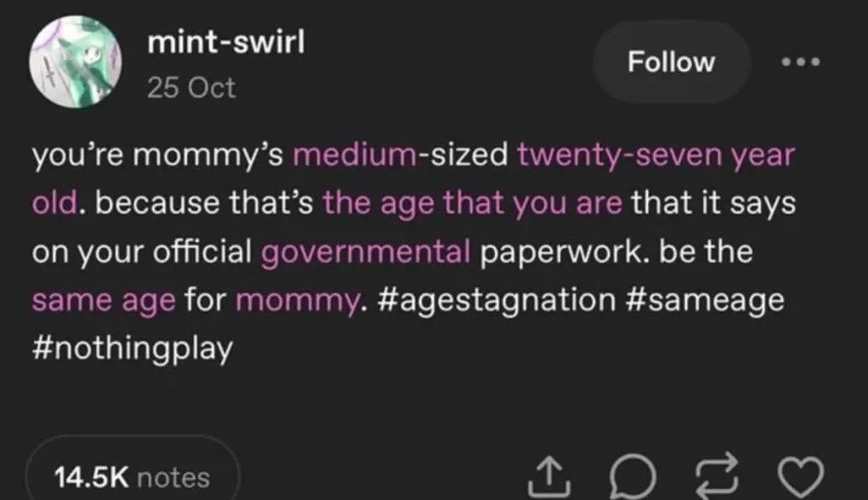
Task: Click the pink word "old" in the post
Action: 56,204
